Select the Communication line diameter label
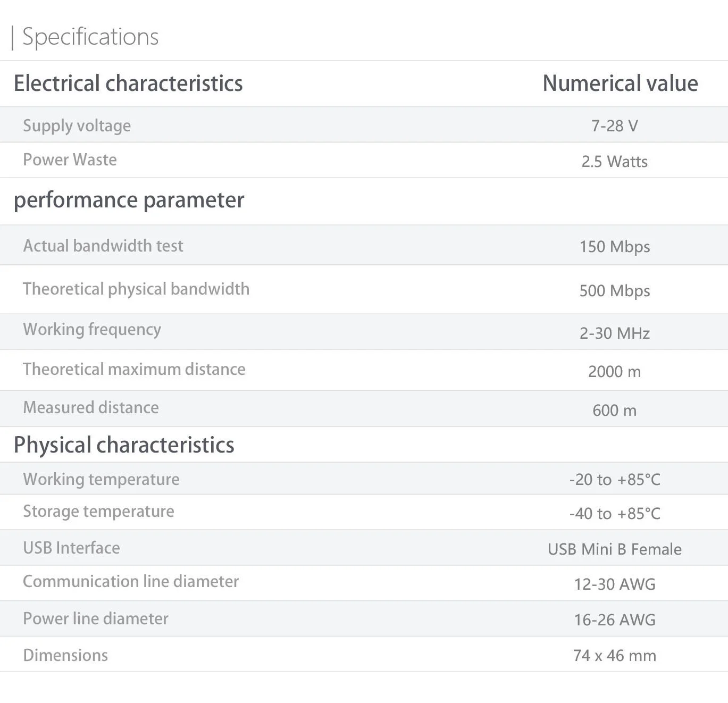Screen dimensions: 728x703 (x=131, y=581)
